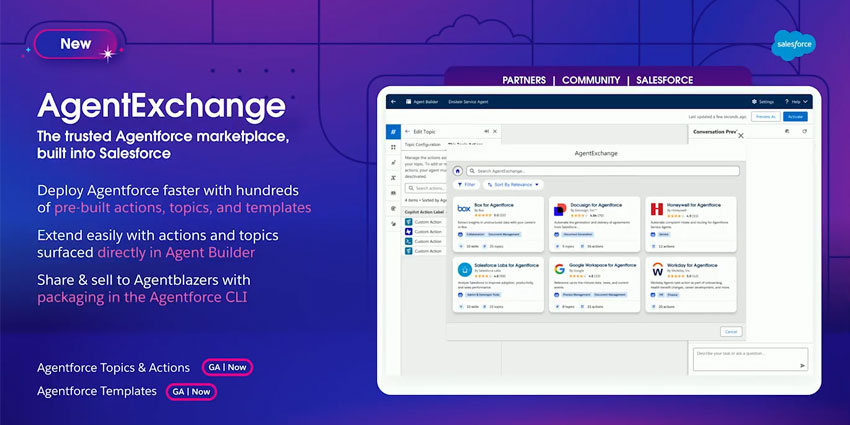This screenshot has width=850, height=425.
Task: Open the Honeywell for Agentforce listing
Action: tap(691, 224)
